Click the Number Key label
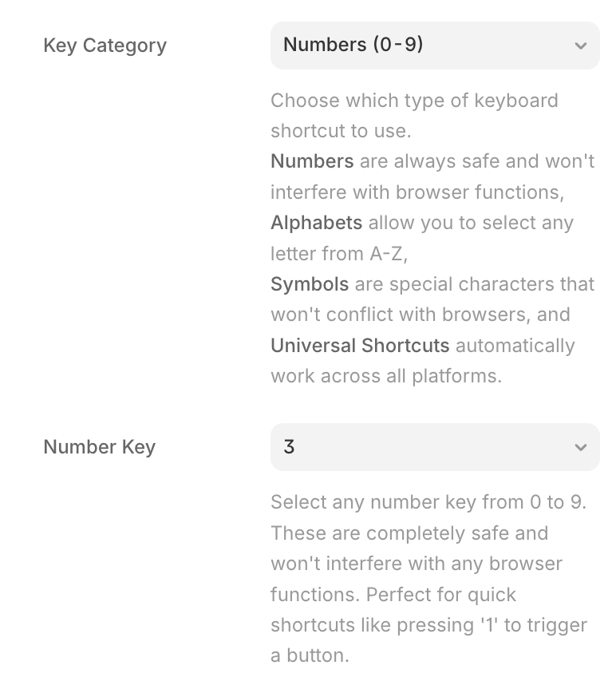 pos(100,447)
